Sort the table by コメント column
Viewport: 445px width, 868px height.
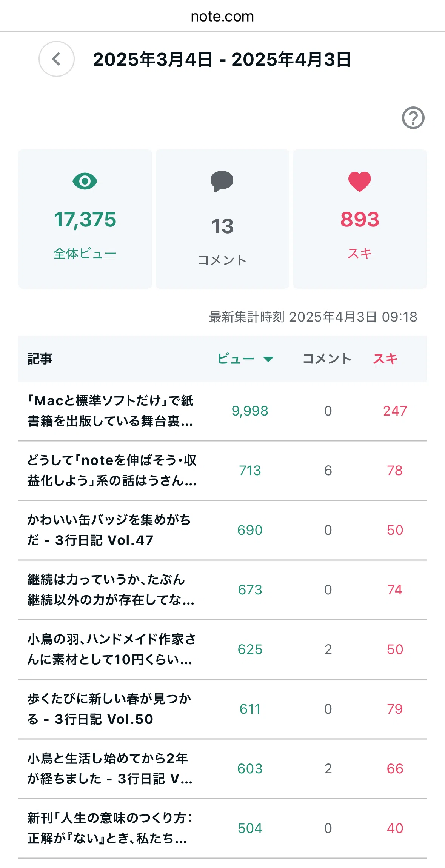click(327, 359)
